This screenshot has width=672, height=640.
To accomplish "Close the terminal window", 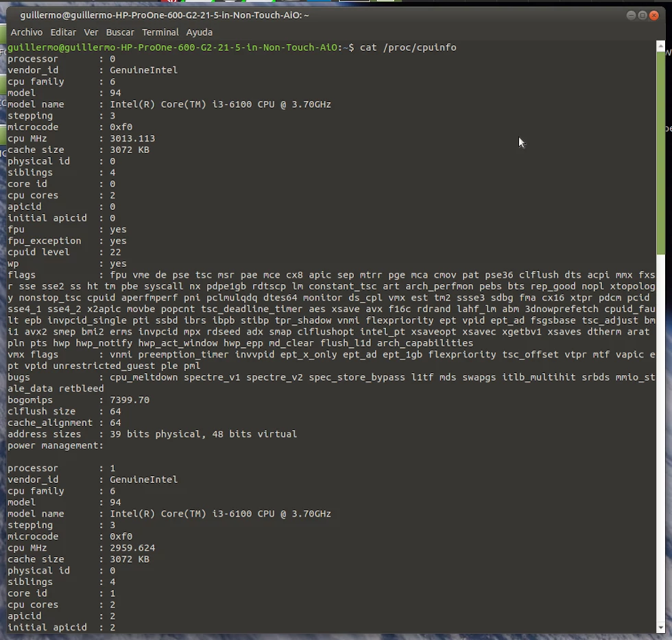I will click(654, 15).
